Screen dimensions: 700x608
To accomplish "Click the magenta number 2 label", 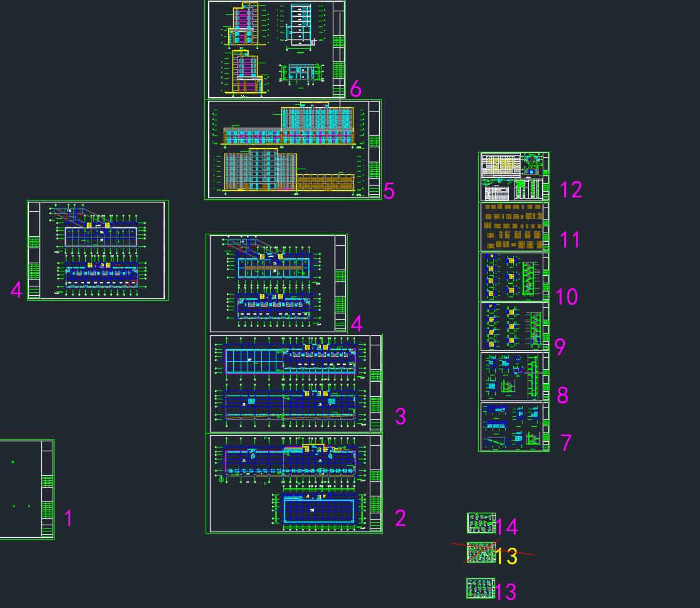I will [400, 518].
